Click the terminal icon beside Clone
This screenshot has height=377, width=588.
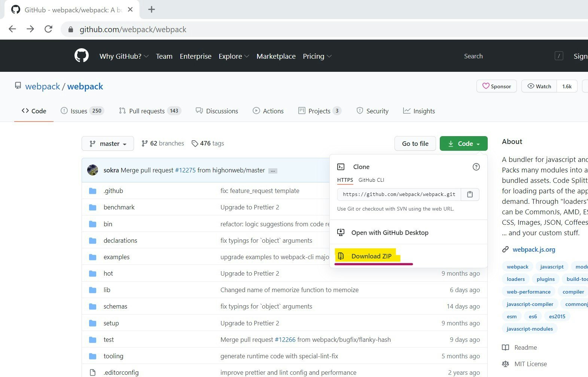341,167
